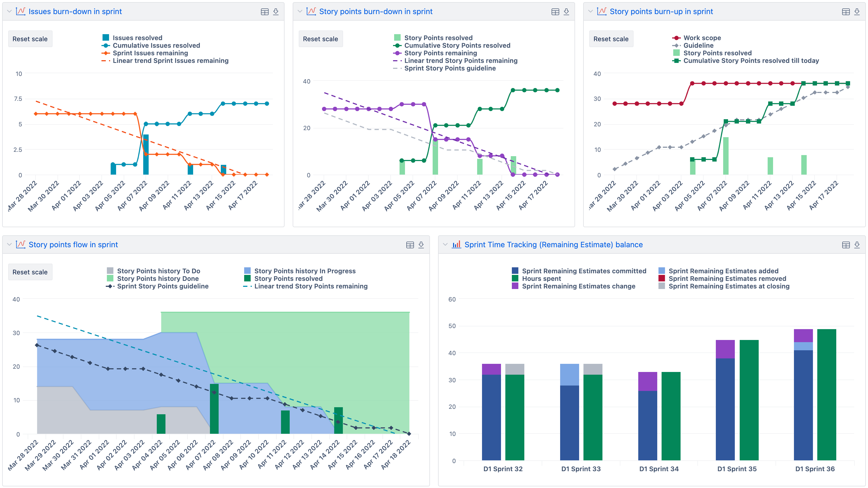868x488 pixels.
Task: Open table view for Sprint Time Tracking gadget
Action: (846, 245)
